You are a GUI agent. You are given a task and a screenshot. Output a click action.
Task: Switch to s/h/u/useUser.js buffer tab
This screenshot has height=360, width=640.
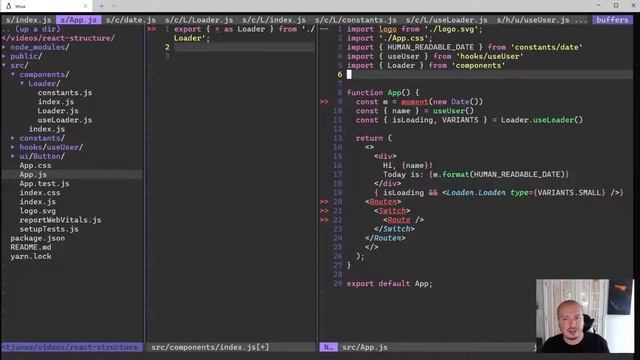533,20
